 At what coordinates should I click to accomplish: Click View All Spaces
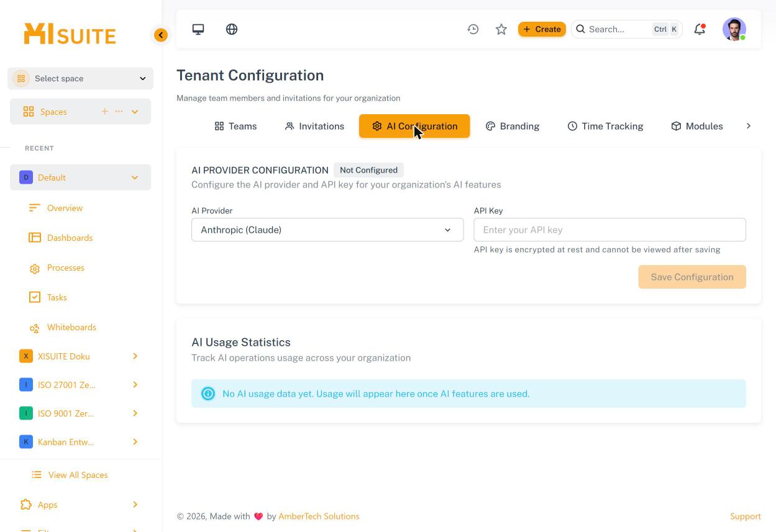tap(78, 475)
